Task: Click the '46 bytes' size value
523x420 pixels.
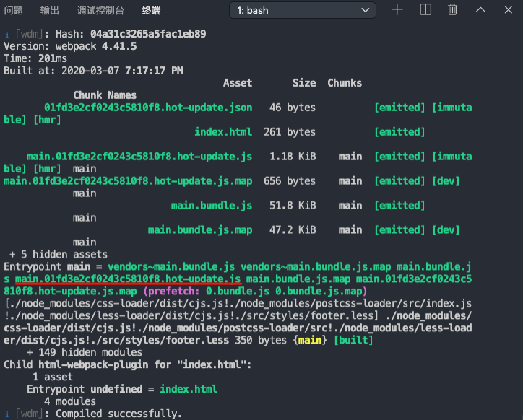Action: [x=293, y=108]
